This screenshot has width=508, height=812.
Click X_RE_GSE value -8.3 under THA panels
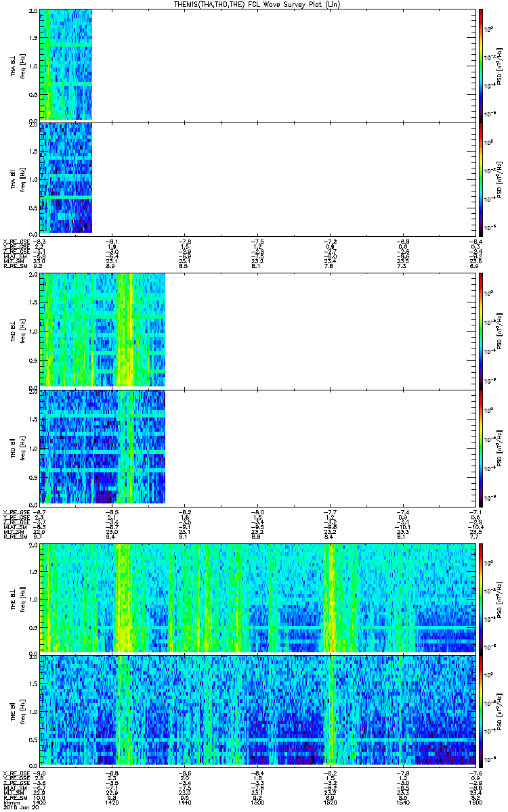coord(40,242)
